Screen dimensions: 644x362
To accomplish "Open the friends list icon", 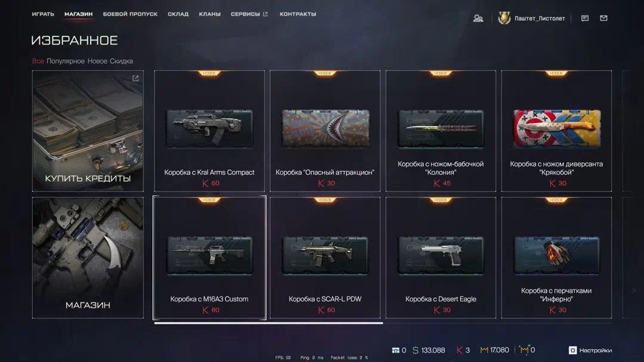I will [x=478, y=18].
